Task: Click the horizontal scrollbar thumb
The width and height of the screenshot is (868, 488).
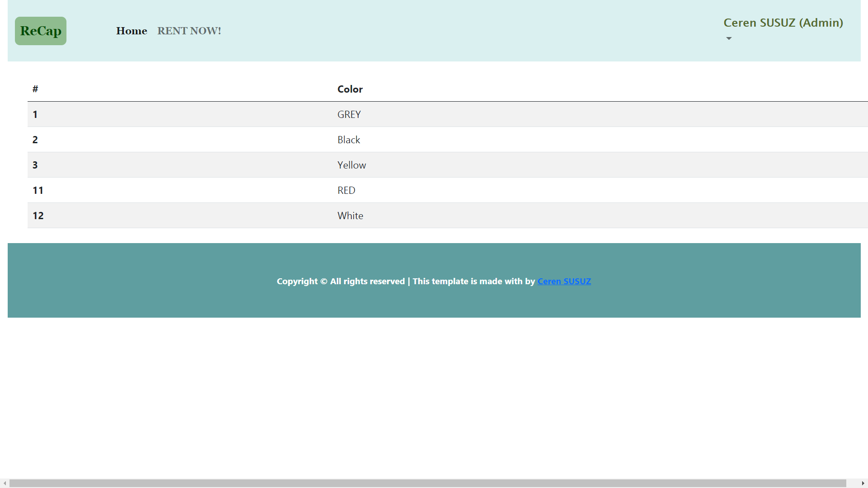Action: click(x=427, y=483)
